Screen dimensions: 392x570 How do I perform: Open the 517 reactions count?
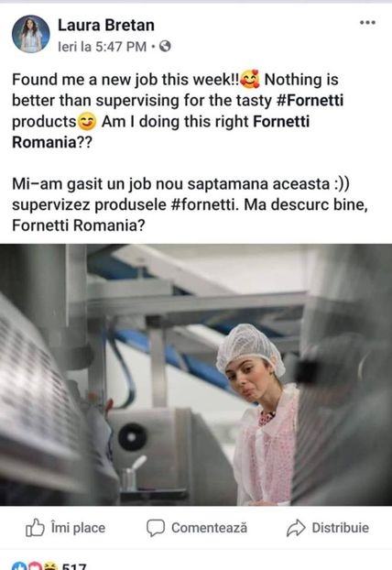[74, 566]
